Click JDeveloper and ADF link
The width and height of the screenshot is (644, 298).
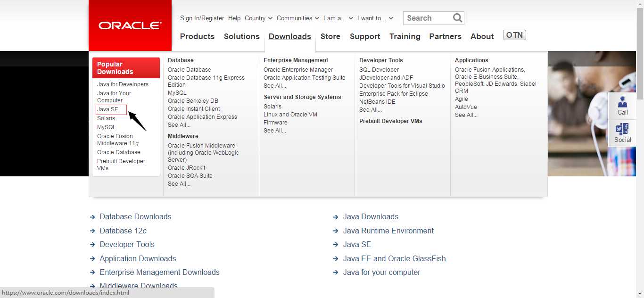[x=386, y=78]
